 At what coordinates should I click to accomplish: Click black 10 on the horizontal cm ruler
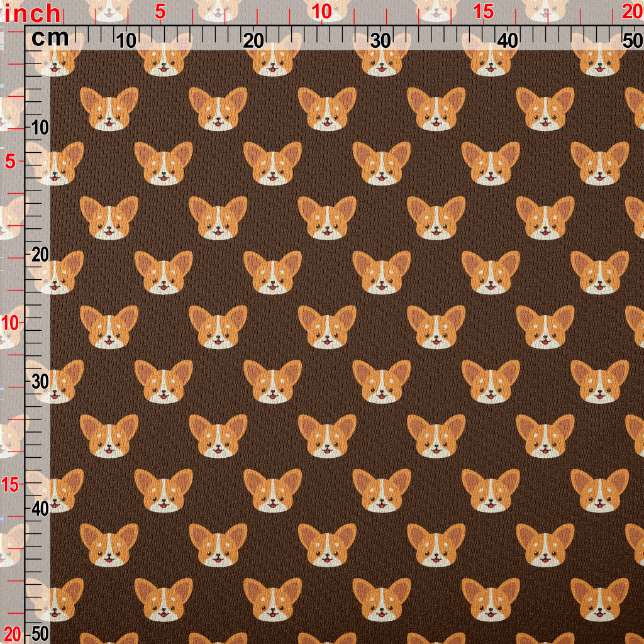[126, 41]
